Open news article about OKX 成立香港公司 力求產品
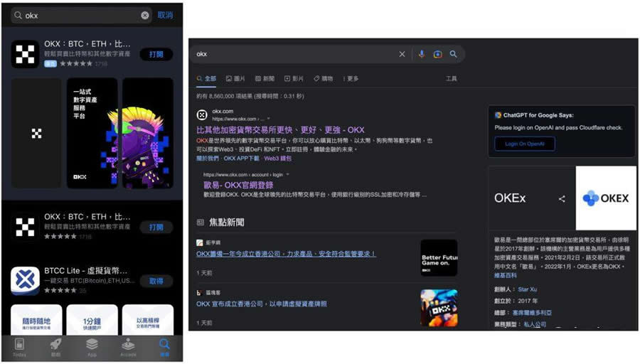640x364 pixels. (x=286, y=253)
